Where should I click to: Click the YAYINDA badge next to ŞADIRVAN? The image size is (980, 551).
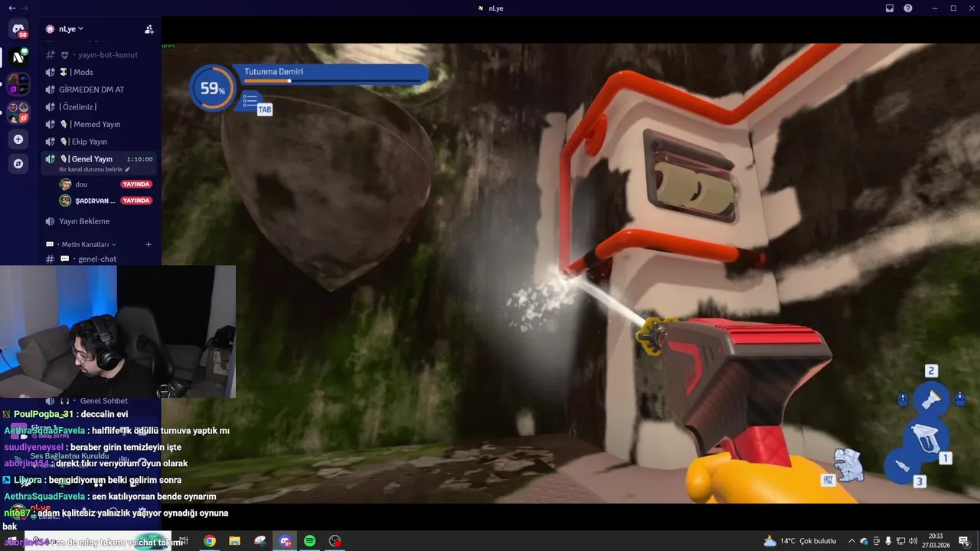click(136, 201)
